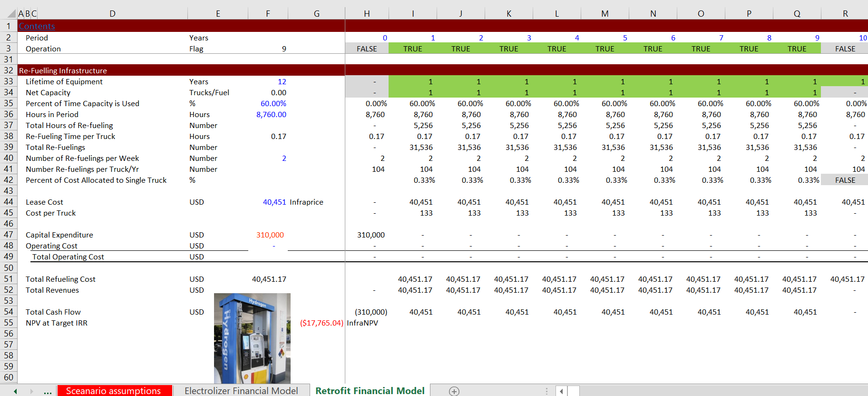Viewport: 868px width, 396px height.
Task: Click the Capital Expenditure value 310,000 in orange
Action: click(270, 235)
